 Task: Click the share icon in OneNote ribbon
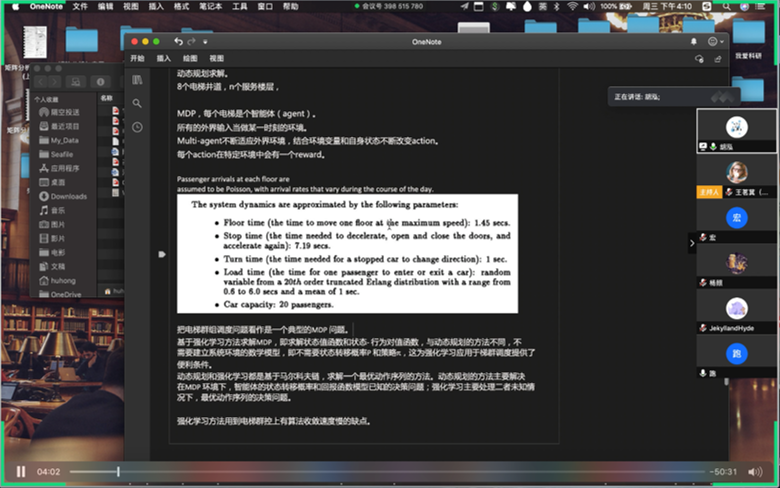pos(718,59)
